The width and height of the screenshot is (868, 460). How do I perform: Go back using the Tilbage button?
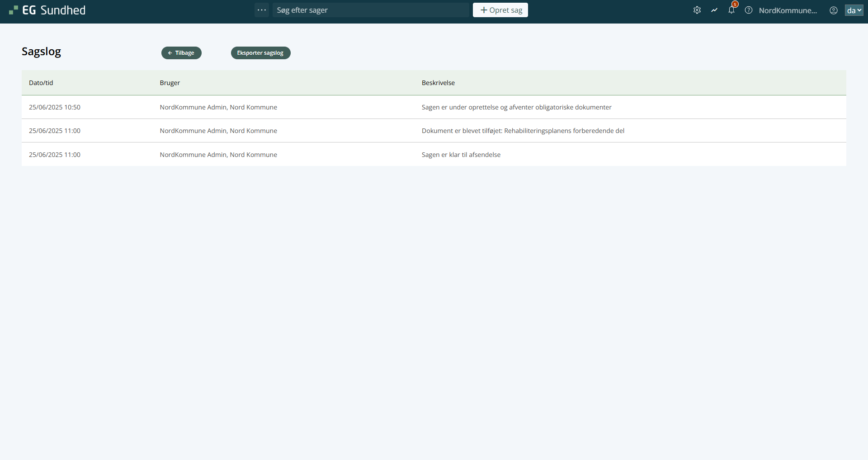click(x=181, y=53)
